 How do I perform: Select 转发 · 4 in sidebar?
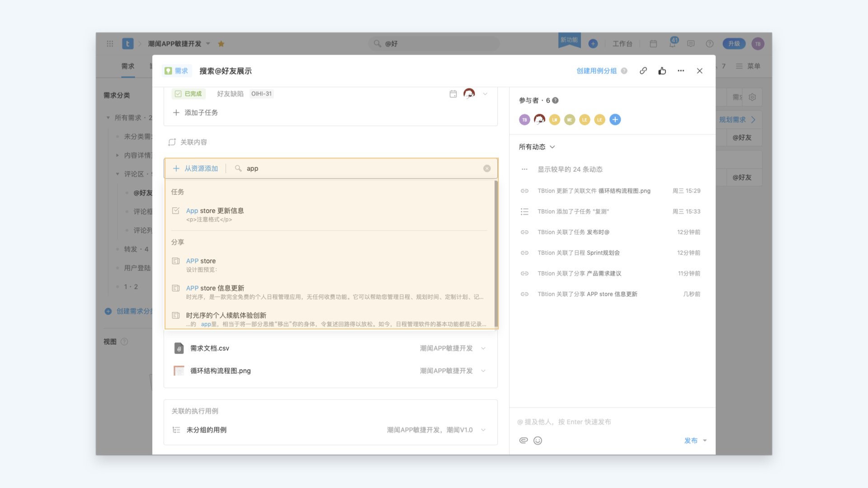click(x=136, y=249)
